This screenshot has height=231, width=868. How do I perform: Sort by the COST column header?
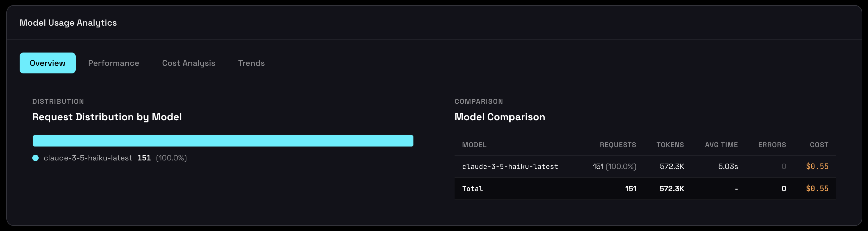pyautogui.click(x=819, y=145)
